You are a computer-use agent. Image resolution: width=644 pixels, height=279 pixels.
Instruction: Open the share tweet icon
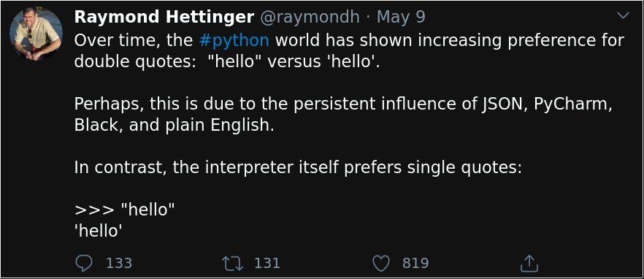click(529, 263)
